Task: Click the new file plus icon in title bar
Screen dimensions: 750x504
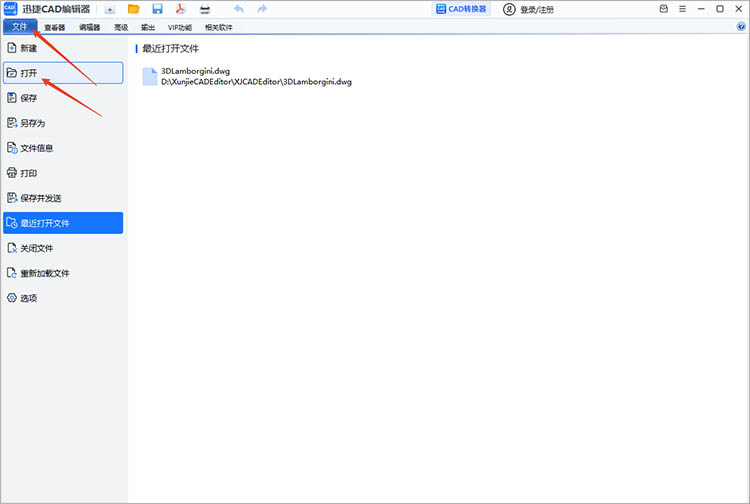Action: (x=109, y=9)
